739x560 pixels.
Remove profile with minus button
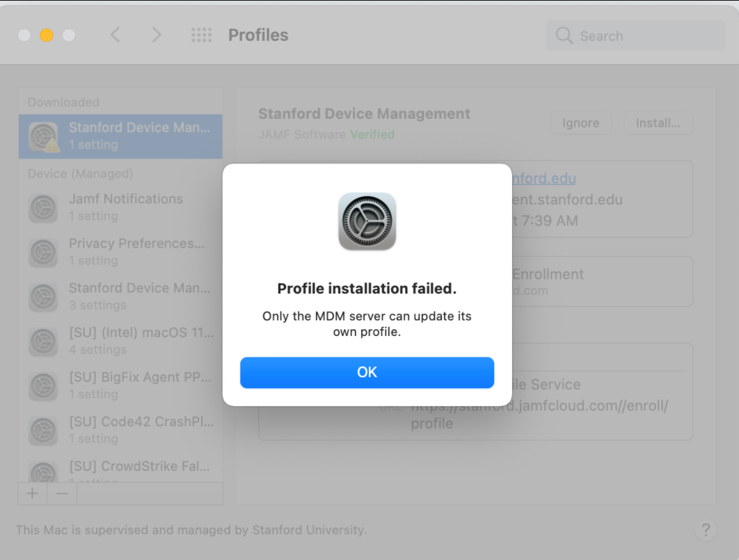tap(62, 493)
